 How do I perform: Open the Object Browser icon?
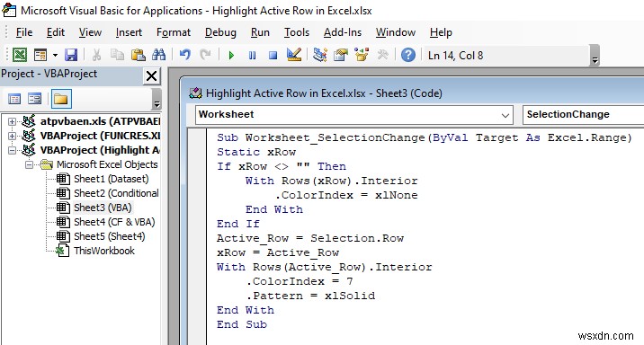[x=362, y=55]
